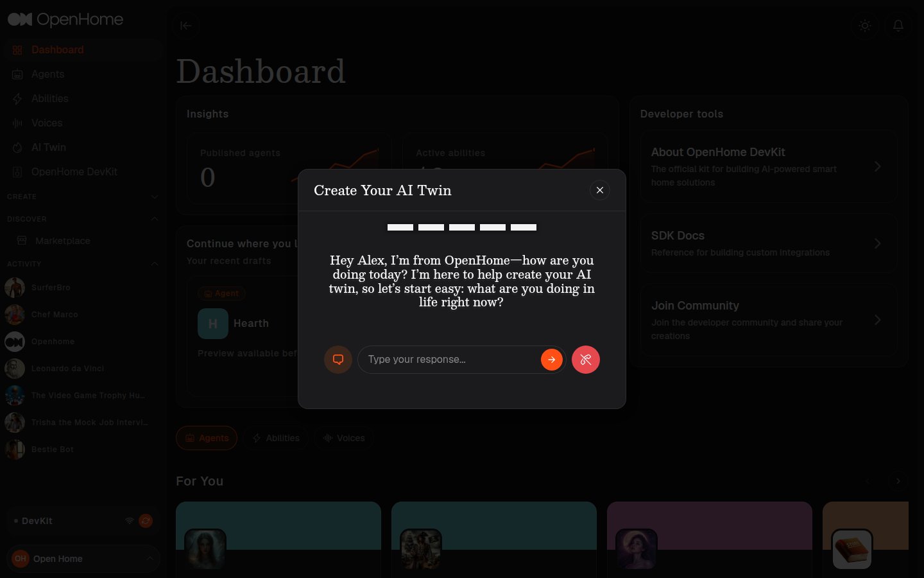The image size is (924, 578).
Task: Select the Agents filter tab
Action: (x=207, y=438)
